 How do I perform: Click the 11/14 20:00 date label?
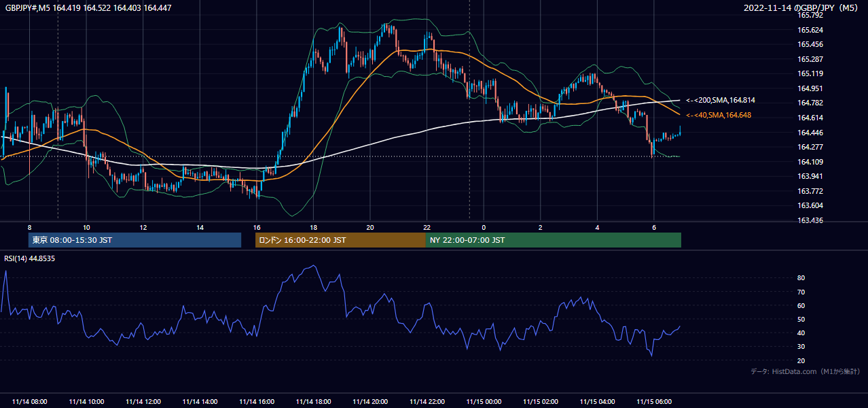(370, 402)
